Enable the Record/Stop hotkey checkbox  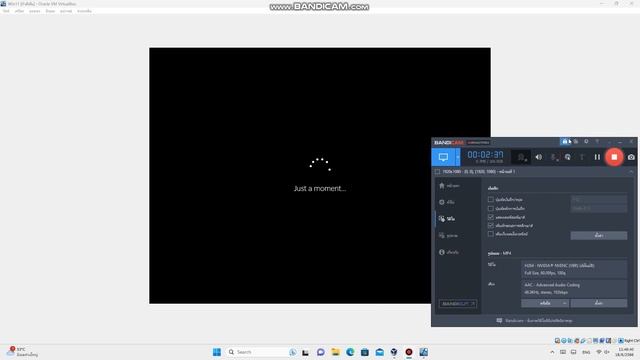[x=491, y=200]
